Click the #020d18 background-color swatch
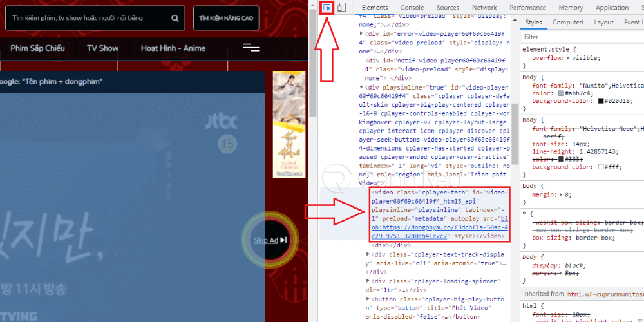 tap(601, 101)
